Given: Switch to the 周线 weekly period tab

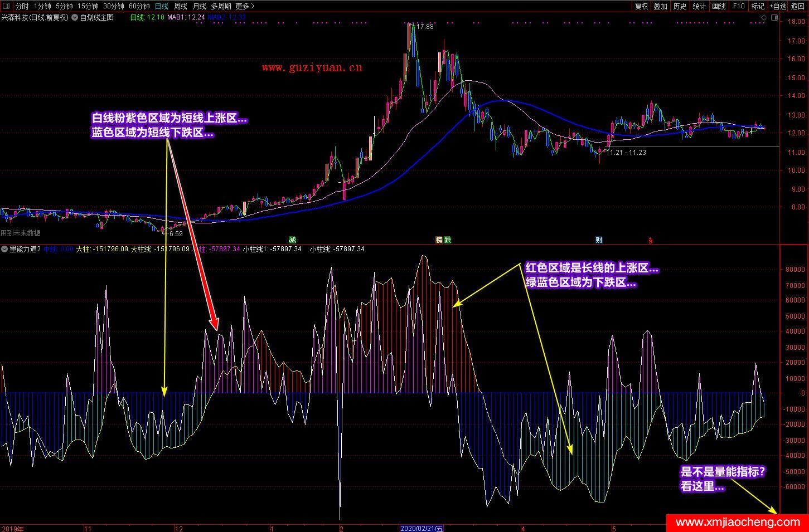Looking at the screenshot, I should point(181,6).
